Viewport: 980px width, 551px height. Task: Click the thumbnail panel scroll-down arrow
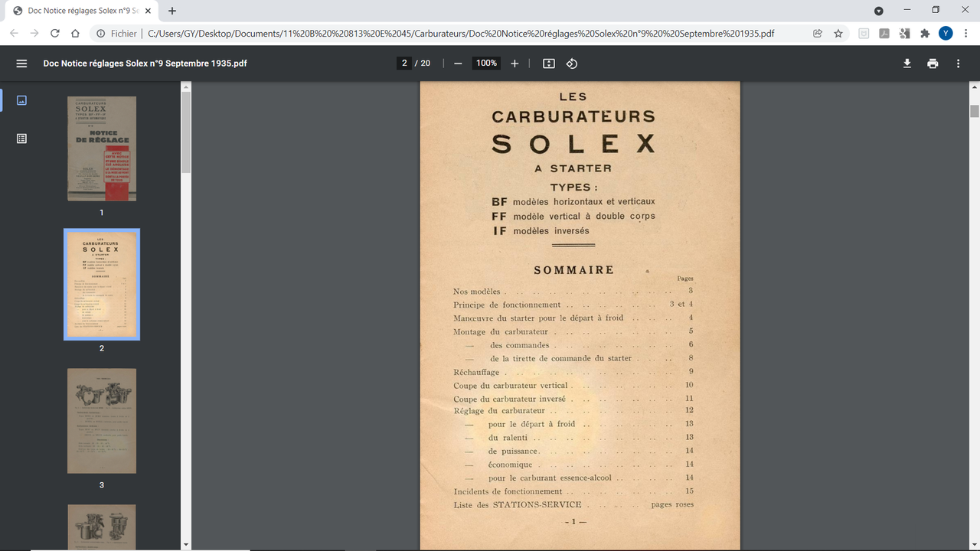[185, 544]
